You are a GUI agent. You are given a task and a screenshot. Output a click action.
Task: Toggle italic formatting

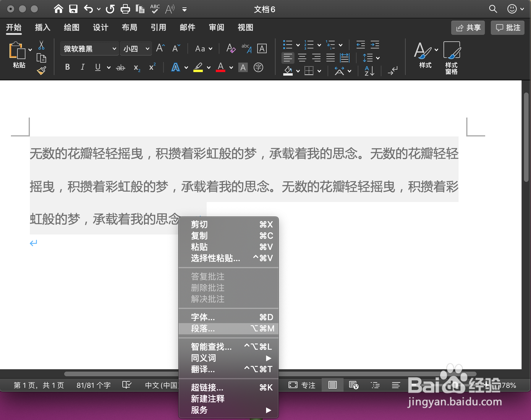point(82,67)
